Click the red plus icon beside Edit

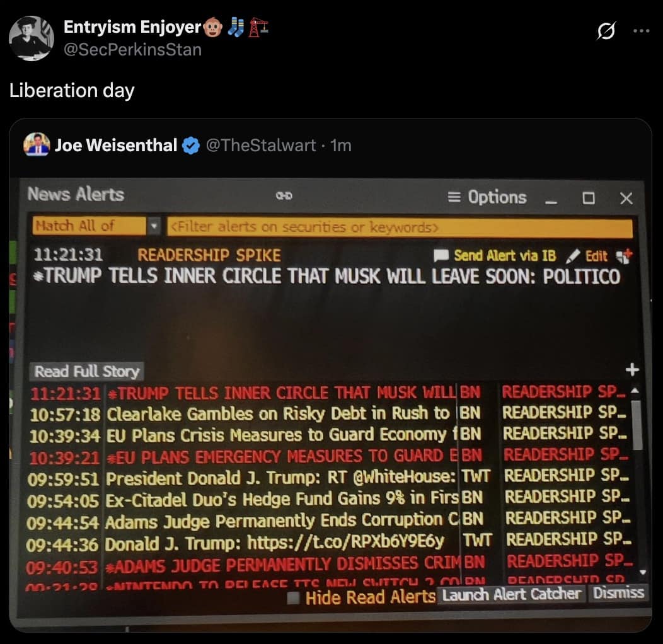coord(624,255)
